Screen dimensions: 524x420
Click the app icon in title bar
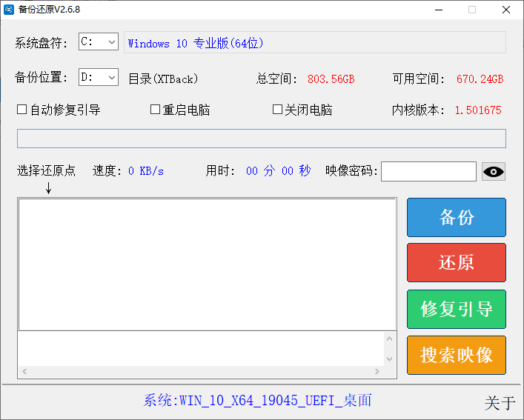[x=9, y=10]
